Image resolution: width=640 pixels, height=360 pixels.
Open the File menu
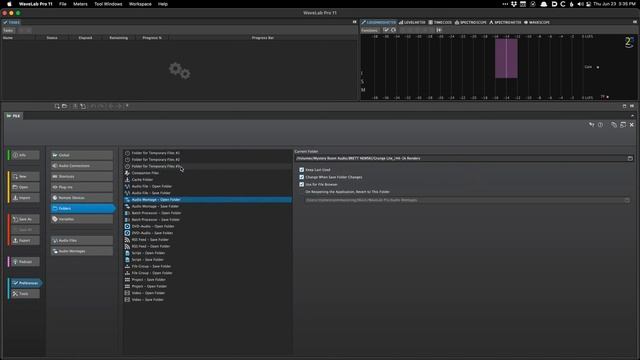click(x=62, y=4)
